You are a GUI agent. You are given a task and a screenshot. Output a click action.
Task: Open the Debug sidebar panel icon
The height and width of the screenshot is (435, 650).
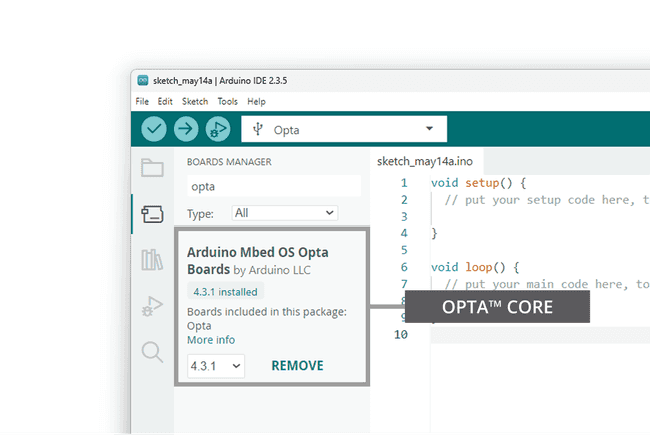click(152, 306)
